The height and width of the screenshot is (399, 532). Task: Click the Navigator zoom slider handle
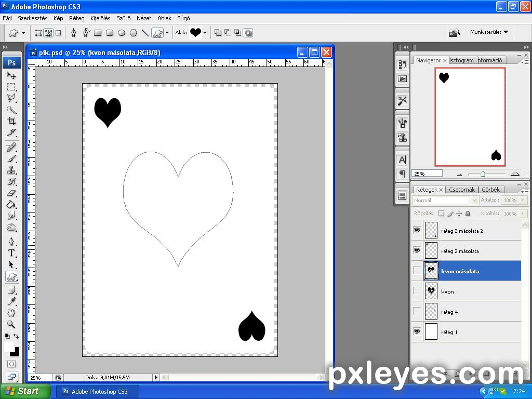tap(483, 174)
